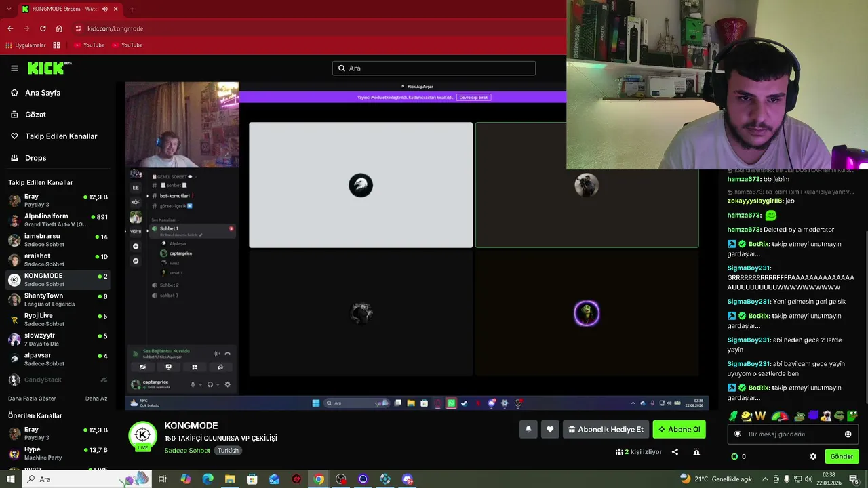
Task: Open the KONGMODE channel avatar
Action: pyautogui.click(x=142, y=435)
